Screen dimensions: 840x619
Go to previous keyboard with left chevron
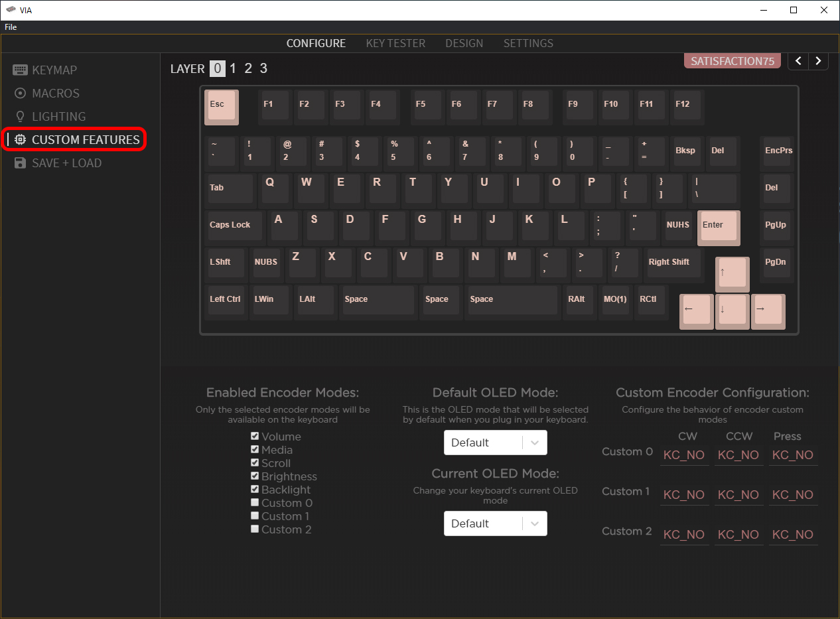click(798, 61)
